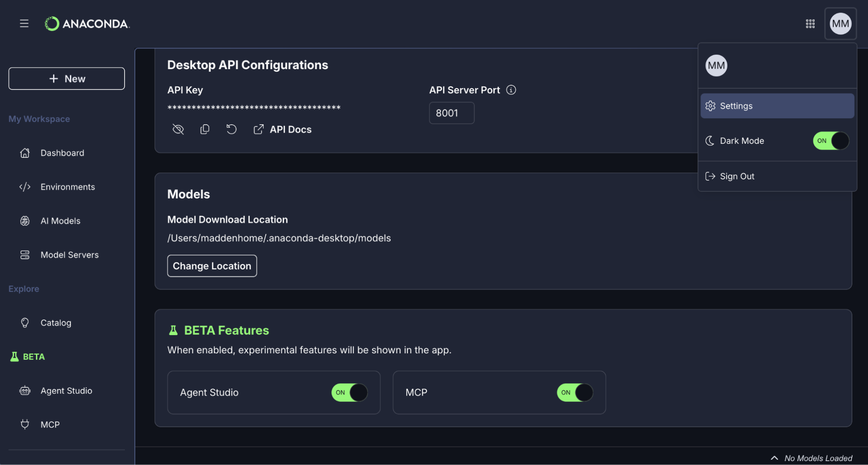Click the Environments code icon
The width and height of the screenshot is (868, 465).
click(25, 187)
